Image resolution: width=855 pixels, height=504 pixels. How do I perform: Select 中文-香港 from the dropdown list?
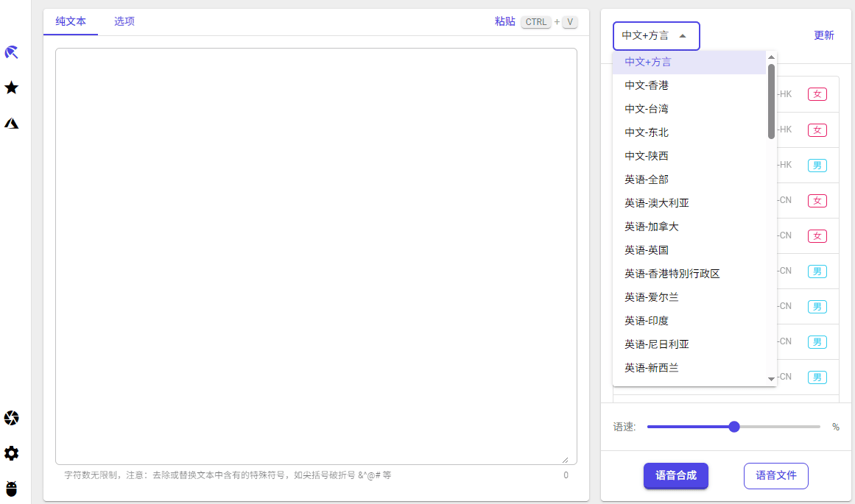tap(689, 85)
